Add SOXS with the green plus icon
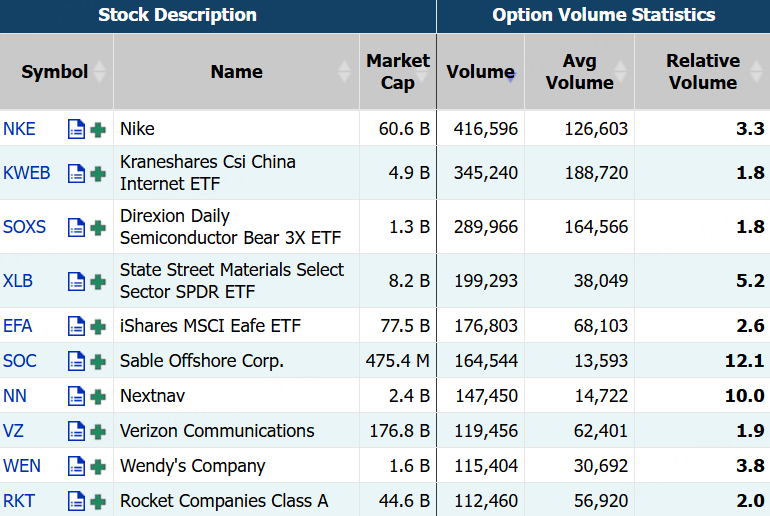 [98, 228]
